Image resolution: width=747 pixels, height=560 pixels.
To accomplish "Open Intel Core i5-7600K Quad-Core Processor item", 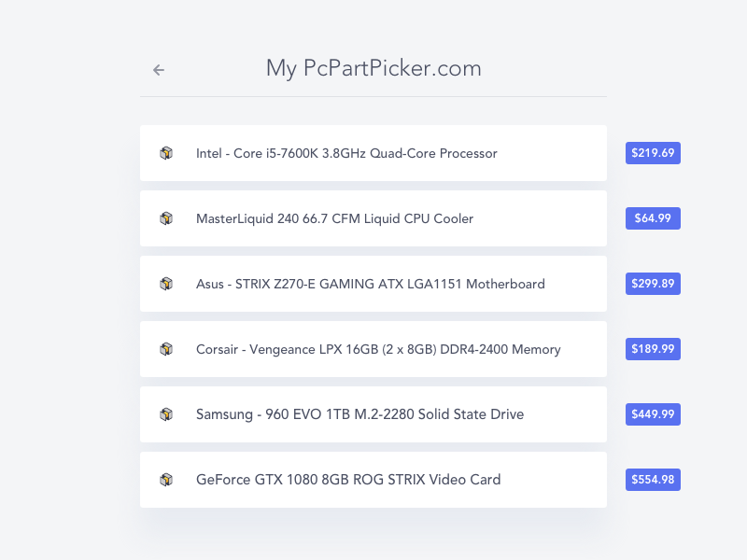I will coord(373,153).
